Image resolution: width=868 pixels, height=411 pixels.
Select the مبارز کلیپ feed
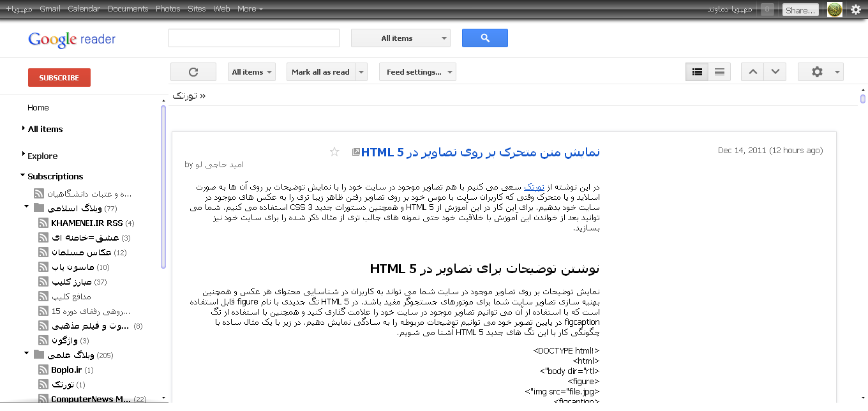point(71,282)
